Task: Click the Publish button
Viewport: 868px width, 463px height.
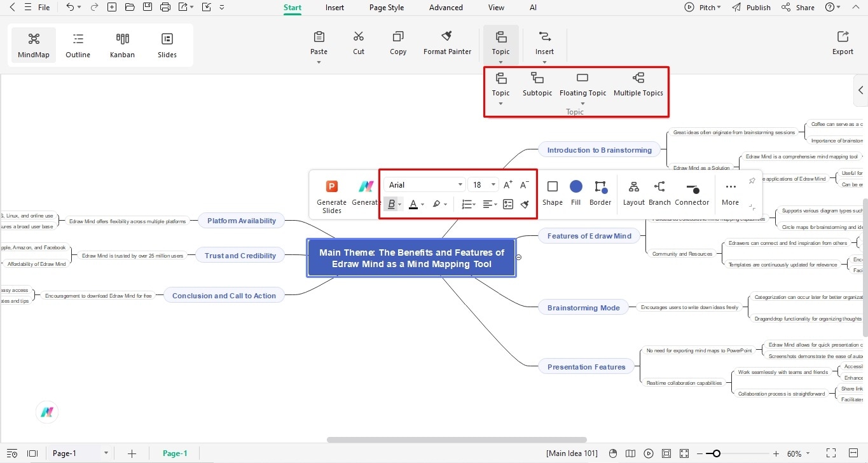Action: pyautogui.click(x=752, y=8)
